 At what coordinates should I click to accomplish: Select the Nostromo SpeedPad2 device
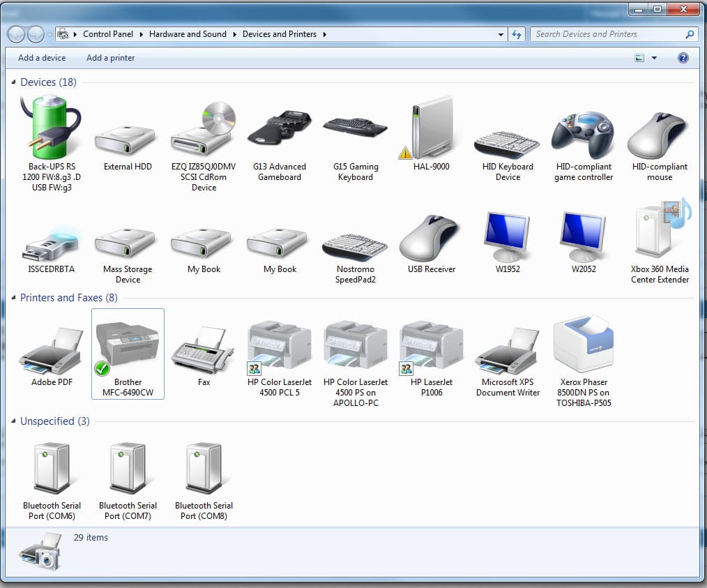click(x=356, y=258)
